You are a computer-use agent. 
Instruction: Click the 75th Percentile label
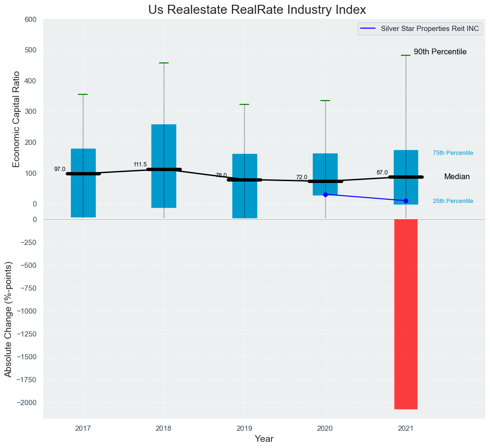tap(452, 153)
